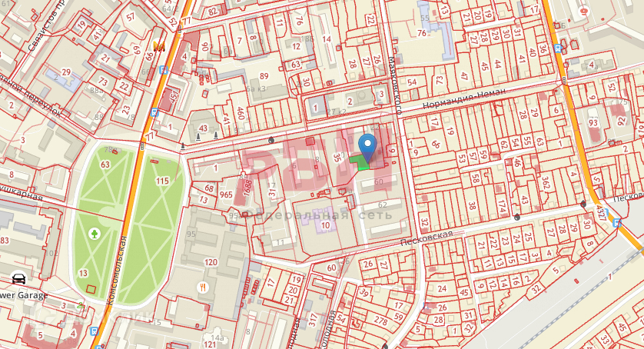Click the car service icon near Garage
The height and width of the screenshot is (349, 644).
tap(18, 279)
